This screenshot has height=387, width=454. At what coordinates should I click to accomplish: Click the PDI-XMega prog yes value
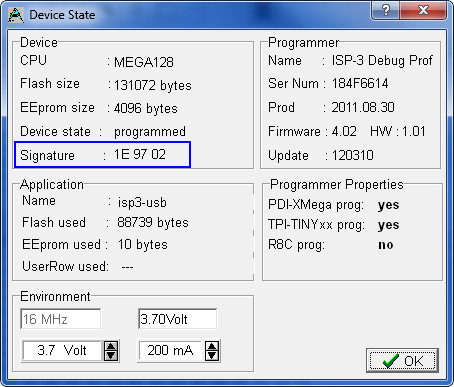pos(388,205)
